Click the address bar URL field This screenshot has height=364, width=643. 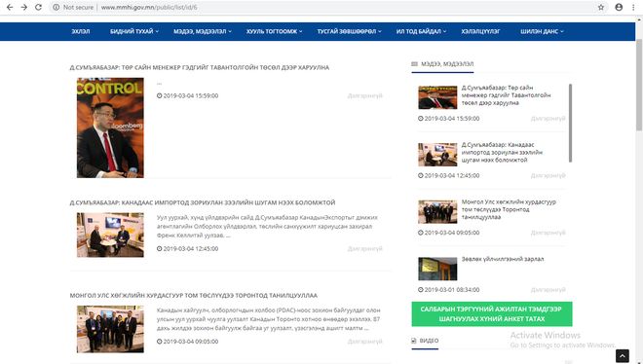coord(328,7)
